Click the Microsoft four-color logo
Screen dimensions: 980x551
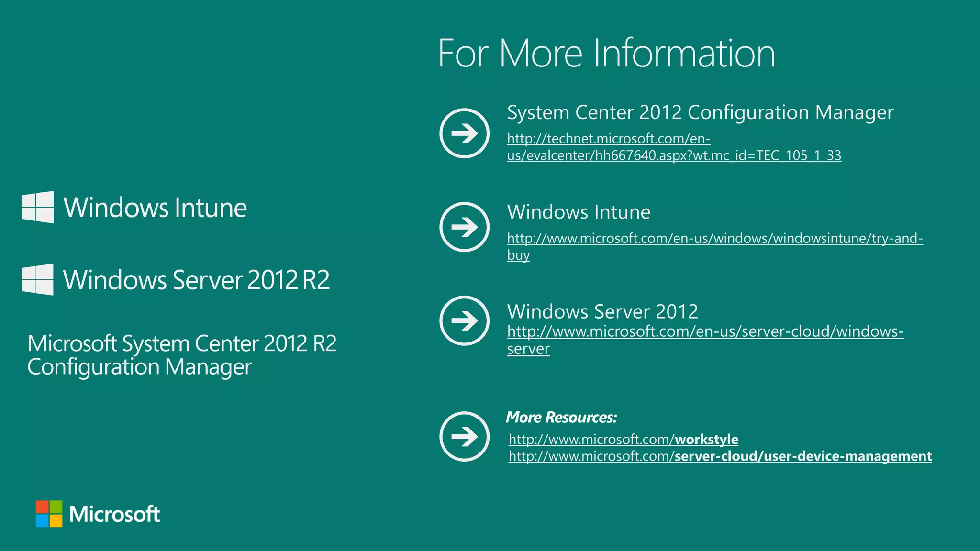[x=49, y=514]
